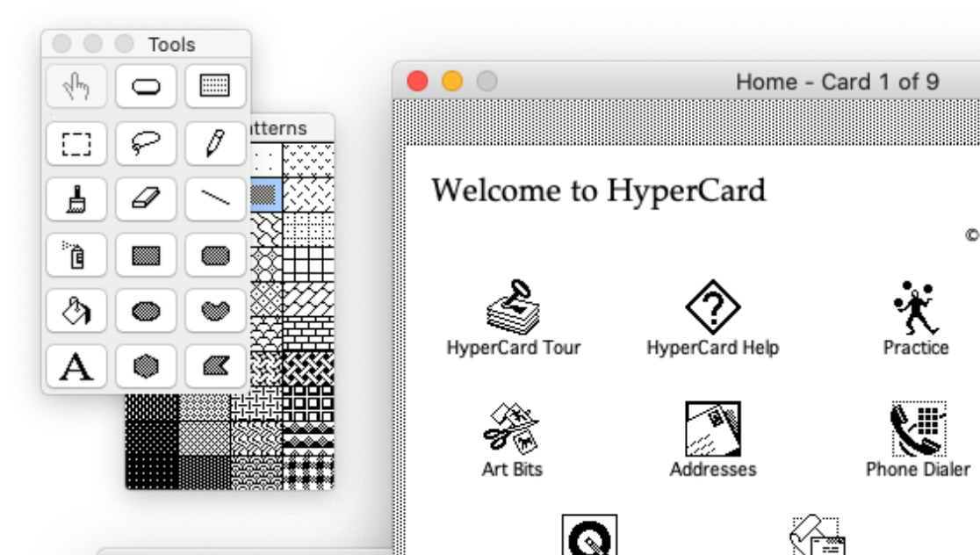Screen dimensions: 980x555
Task: Minimize the Home window with yellow button
Action: point(452,82)
